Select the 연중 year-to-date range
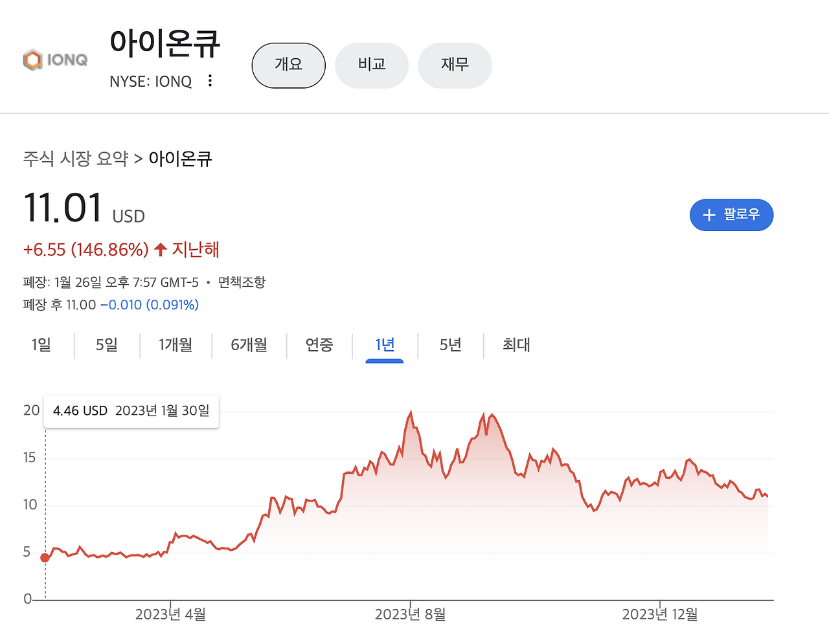Viewport: 829px width, 644px height. point(319,345)
